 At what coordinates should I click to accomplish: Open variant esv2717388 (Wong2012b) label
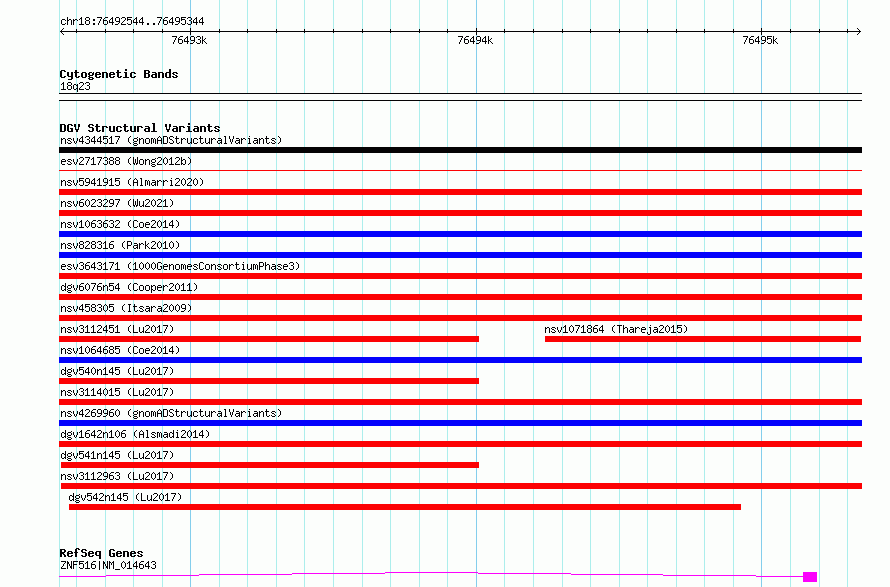click(x=126, y=161)
